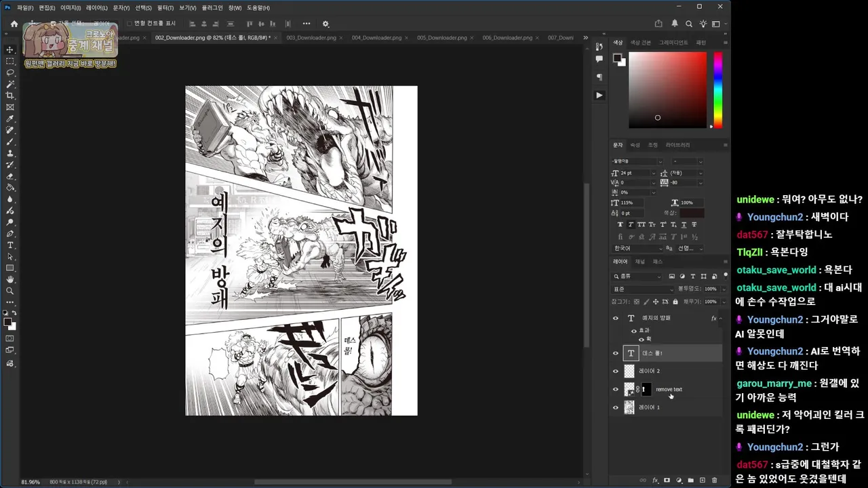This screenshot has height=488, width=868.
Task: Hide the '레이어 1' layer
Action: click(616, 407)
